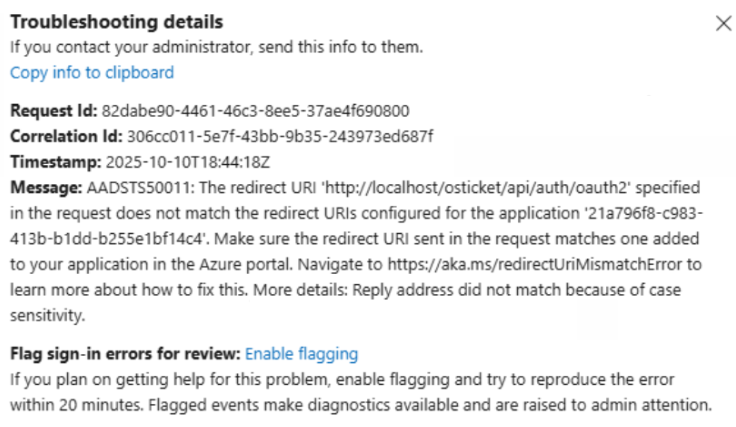Click the Enable flagging link

click(301, 353)
